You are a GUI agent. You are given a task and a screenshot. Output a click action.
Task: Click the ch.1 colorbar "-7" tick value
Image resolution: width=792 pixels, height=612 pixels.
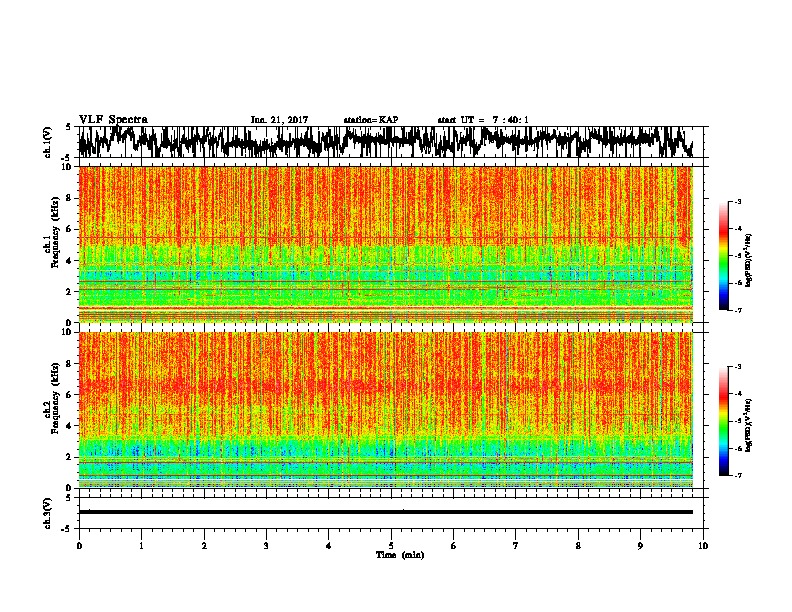click(737, 310)
